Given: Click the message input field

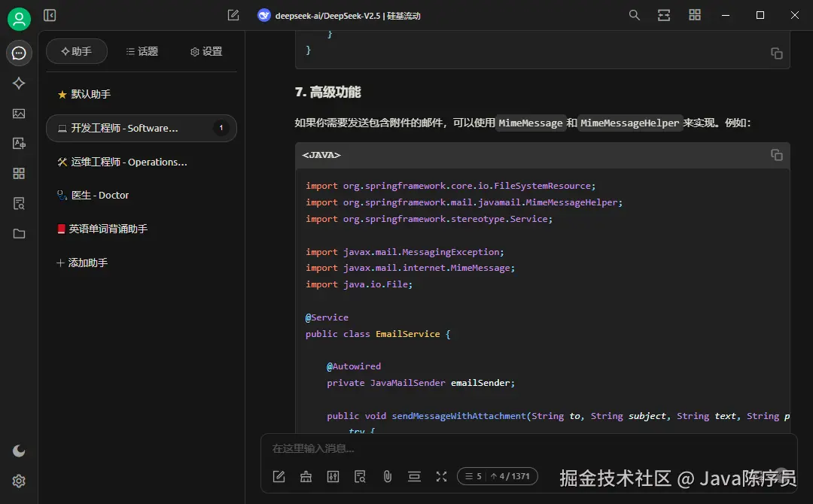Looking at the screenshot, I should pyautogui.click(x=529, y=448).
